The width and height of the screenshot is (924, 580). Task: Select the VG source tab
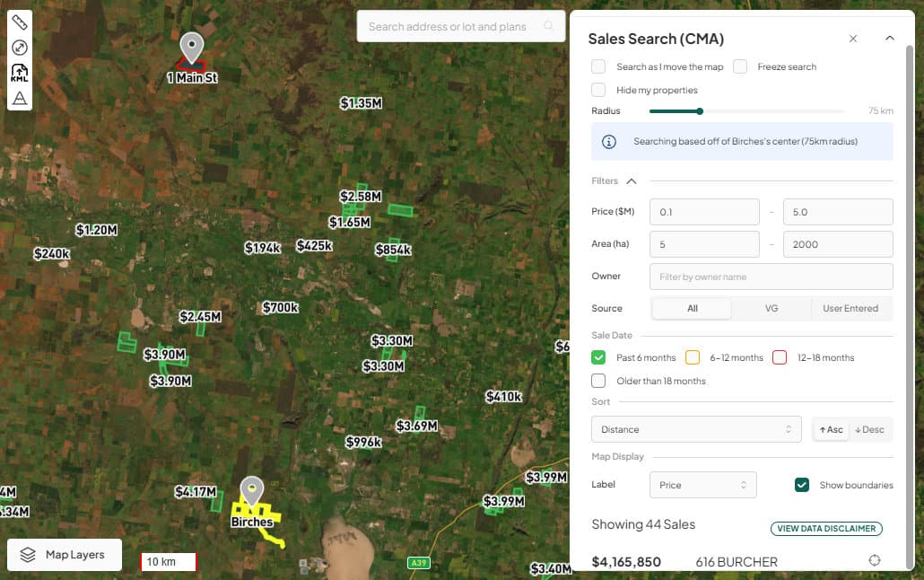click(771, 308)
